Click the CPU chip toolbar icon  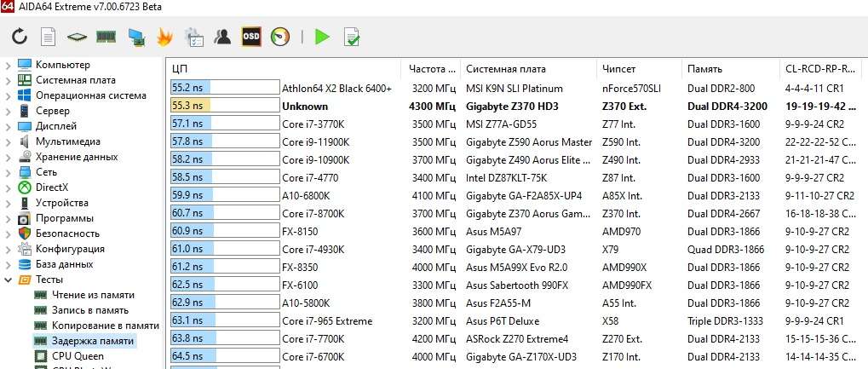point(77,37)
